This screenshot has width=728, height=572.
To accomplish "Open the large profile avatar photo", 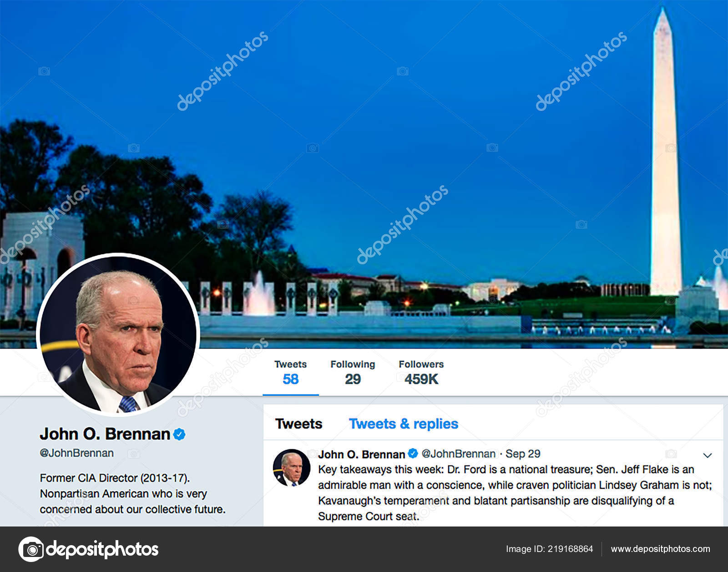I will point(118,335).
